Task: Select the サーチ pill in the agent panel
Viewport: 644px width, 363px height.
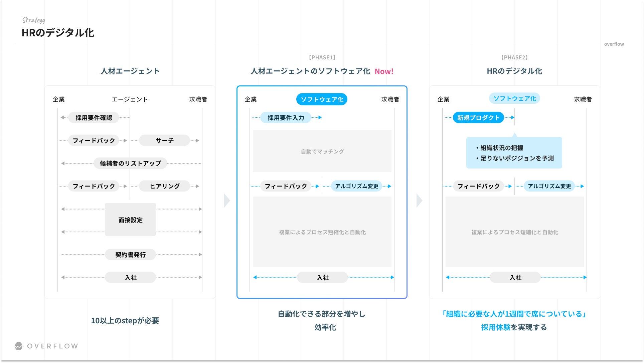Action: pos(164,140)
